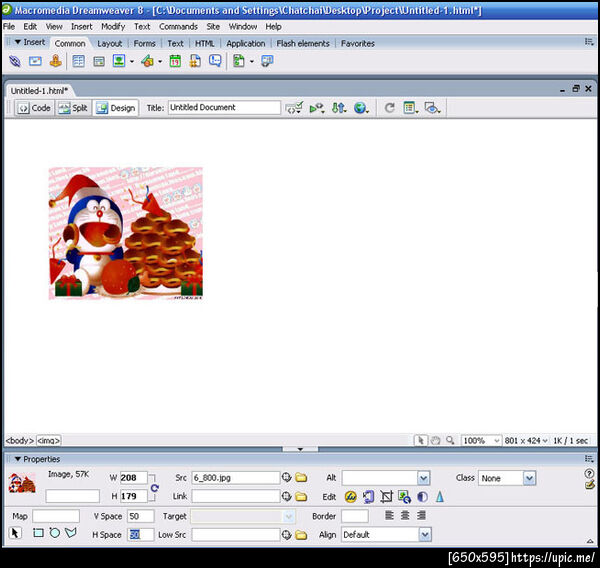Insert a Div Tag icon
This screenshot has height=568, width=600.
99,61
